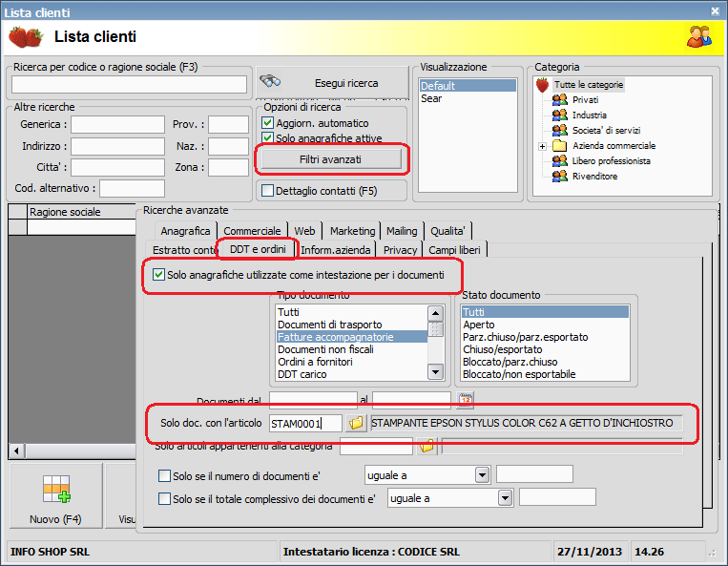Click the Societa' di servizi icon
This screenshot has height=566, width=728.
pyautogui.click(x=560, y=131)
